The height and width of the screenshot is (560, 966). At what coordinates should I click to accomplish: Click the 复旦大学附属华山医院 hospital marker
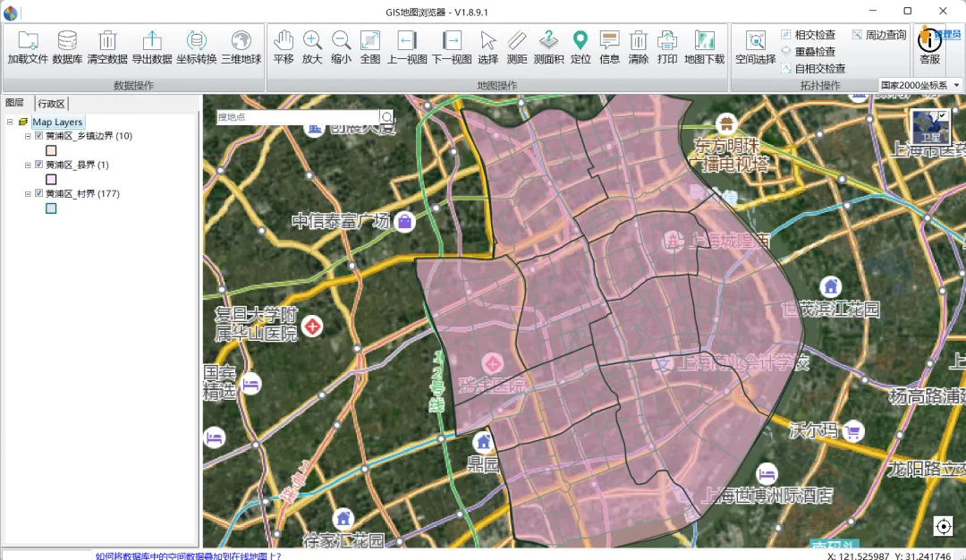coord(313,326)
